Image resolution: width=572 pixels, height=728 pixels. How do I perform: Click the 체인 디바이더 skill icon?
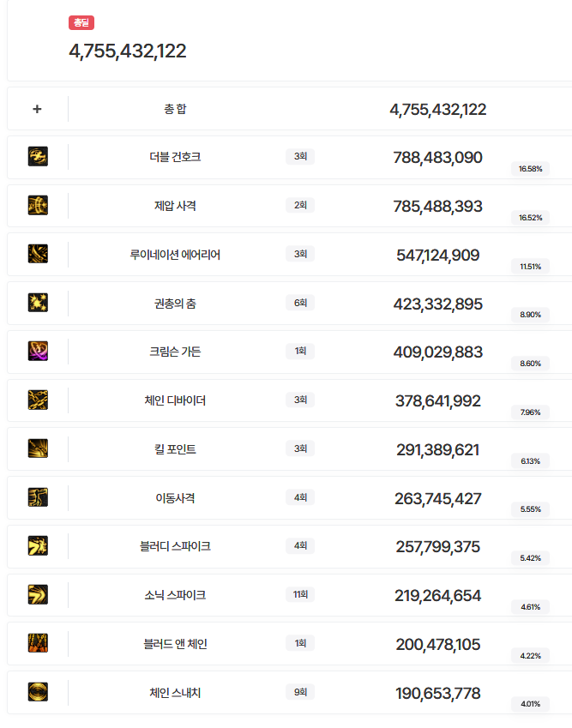38,400
